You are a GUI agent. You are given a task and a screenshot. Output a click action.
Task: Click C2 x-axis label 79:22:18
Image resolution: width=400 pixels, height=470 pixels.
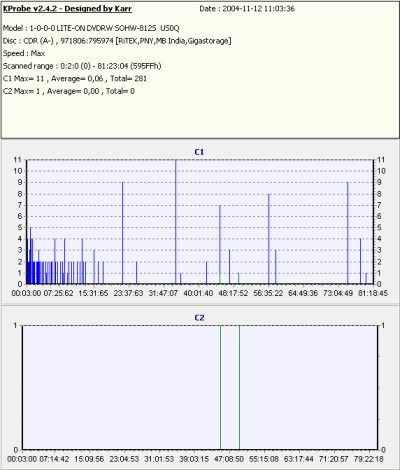click(369, 459)
